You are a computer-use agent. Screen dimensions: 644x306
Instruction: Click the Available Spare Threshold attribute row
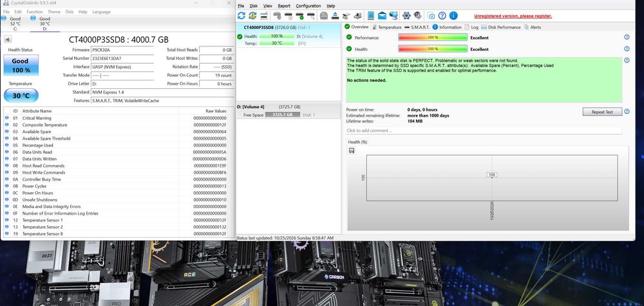pos(118,139)
